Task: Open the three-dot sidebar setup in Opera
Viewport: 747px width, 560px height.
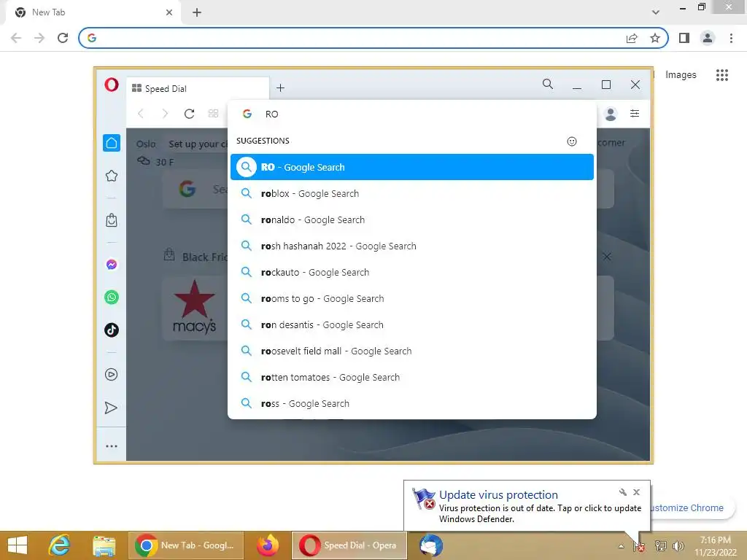Action: tap(112, 446)
